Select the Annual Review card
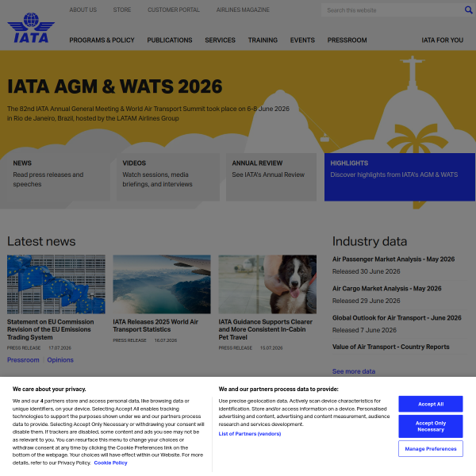The width and height of the screenshot is (476, 476). click(271, 177)
